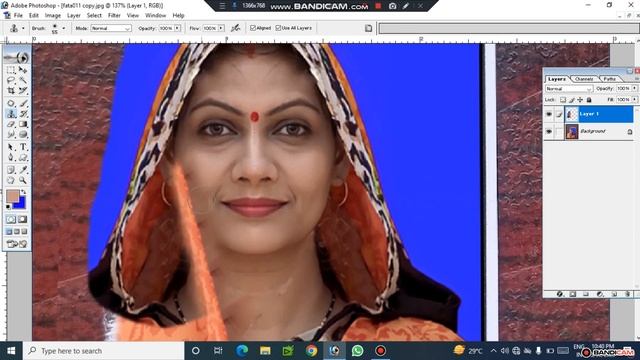Switch to Edit in Standard Mode
Image resolution: width=640 pixels, height=360 pixels.
11,220
